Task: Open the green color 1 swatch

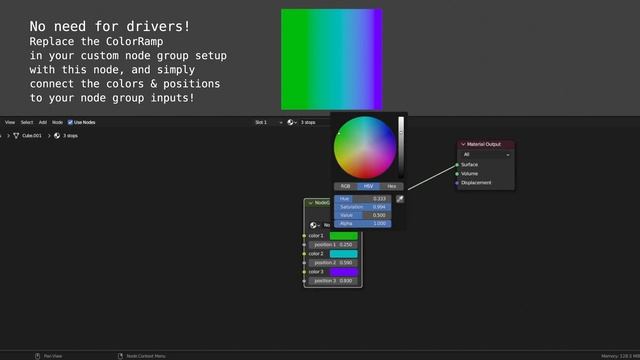Action: pyautogui.click(x=344, y=236)
